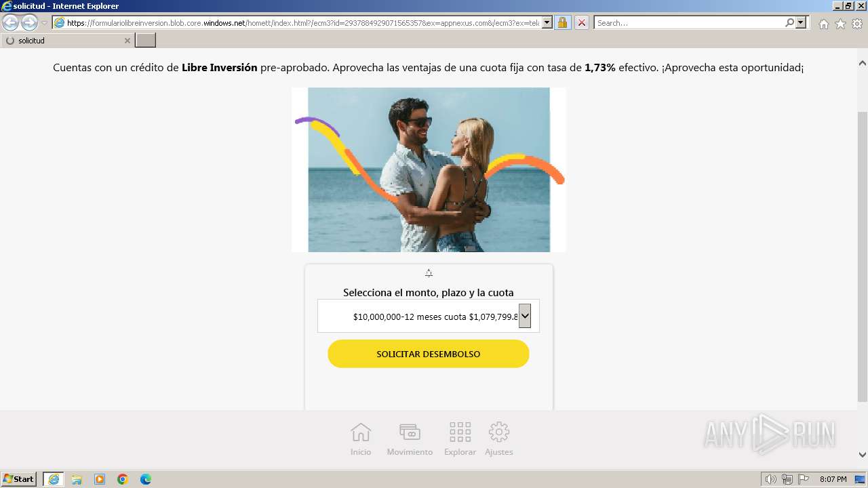Click the security lock icon
868x488 pixels.
562,23
